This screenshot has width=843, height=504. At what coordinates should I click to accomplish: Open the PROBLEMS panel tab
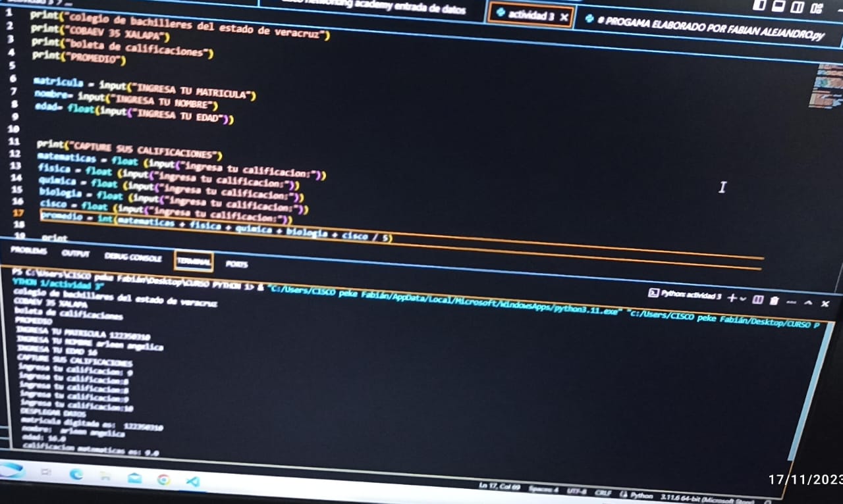28,251
